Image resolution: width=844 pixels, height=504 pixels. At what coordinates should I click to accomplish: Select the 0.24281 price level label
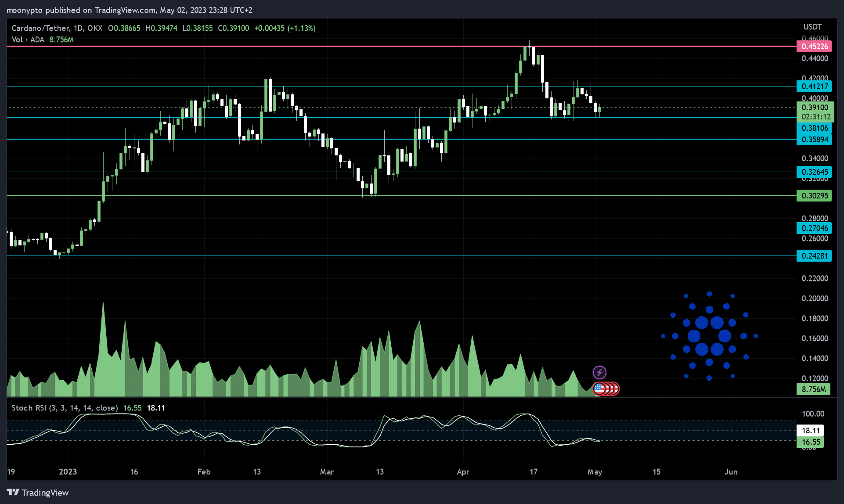coord(814,256)
